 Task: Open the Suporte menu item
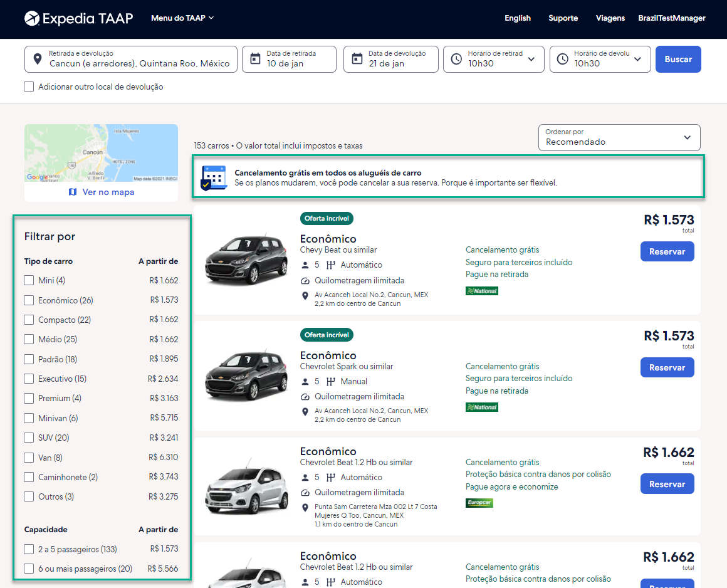563,18
